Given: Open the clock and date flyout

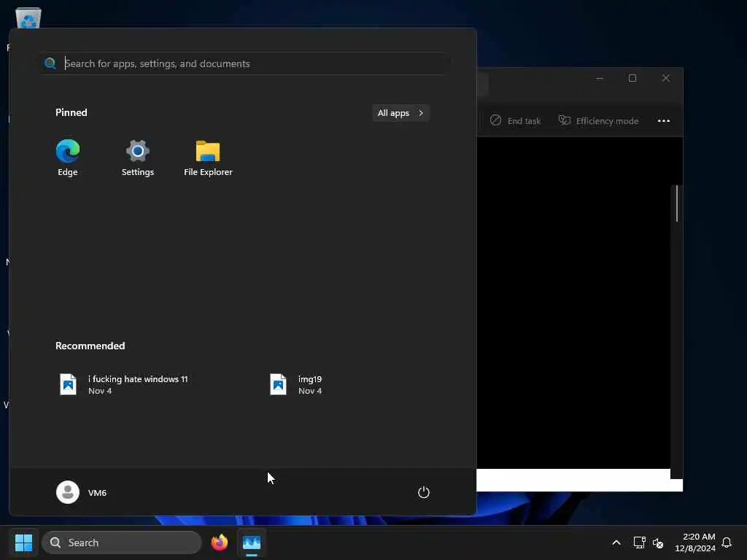Looking at the screenshot, I should point(695,542).
